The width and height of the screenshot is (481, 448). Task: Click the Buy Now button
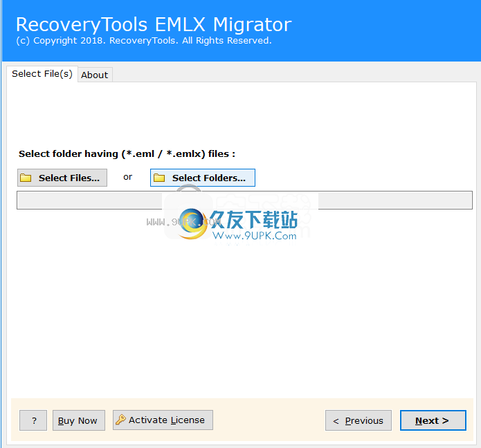(79, 420)
